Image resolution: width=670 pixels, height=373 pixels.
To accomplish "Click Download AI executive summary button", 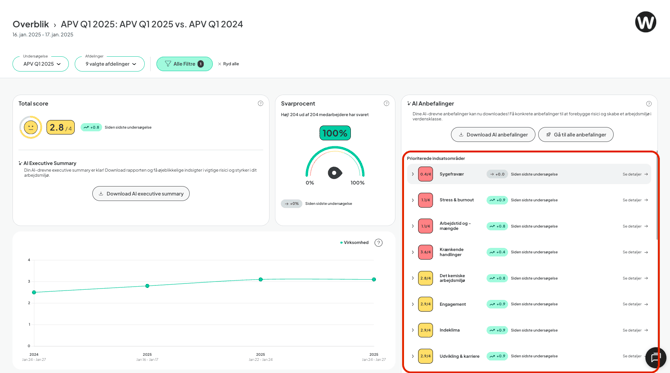I will coord(141,194).
